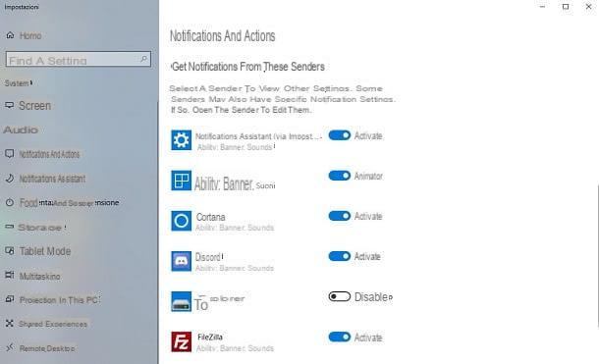
Task: Click the search magnifier icon
Action: point(143,59)
